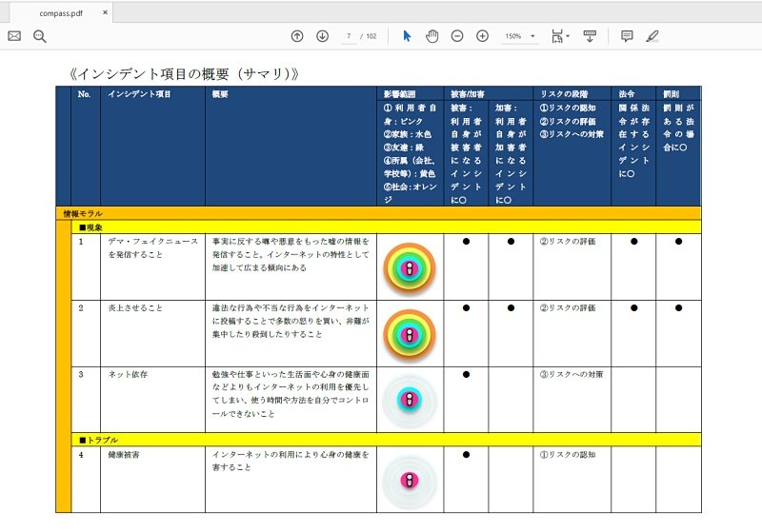Close the compass.pdf tab
The width and height of the screenshot is (762, 532).
105,13
